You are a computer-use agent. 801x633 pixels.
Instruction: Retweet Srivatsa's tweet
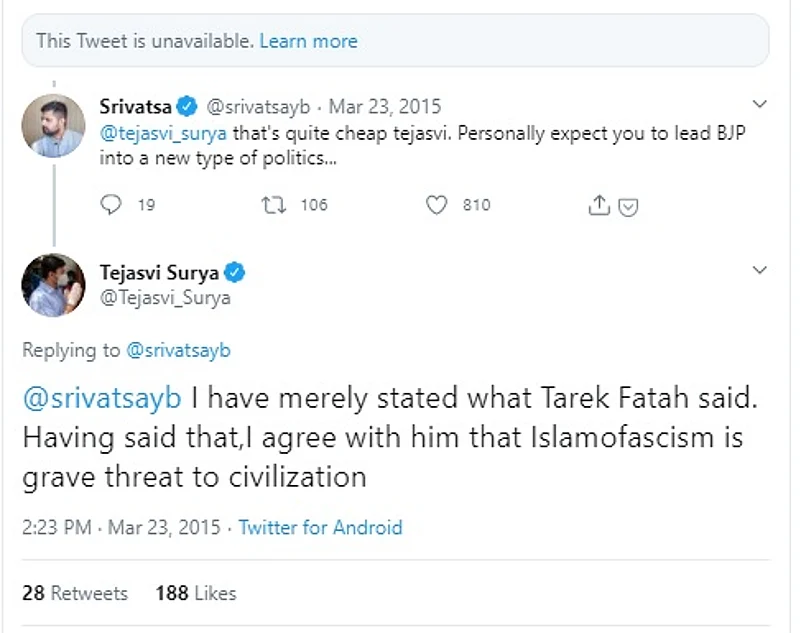point(270,205)
